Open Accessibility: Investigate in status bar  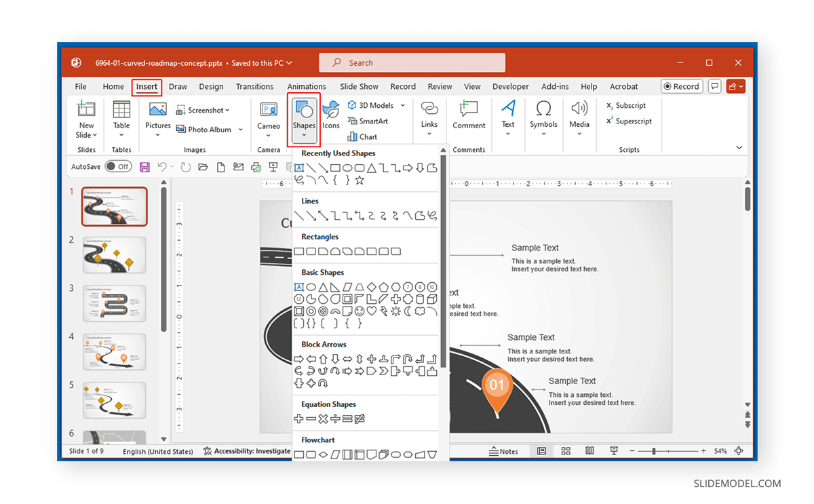[x=246, y=450]
